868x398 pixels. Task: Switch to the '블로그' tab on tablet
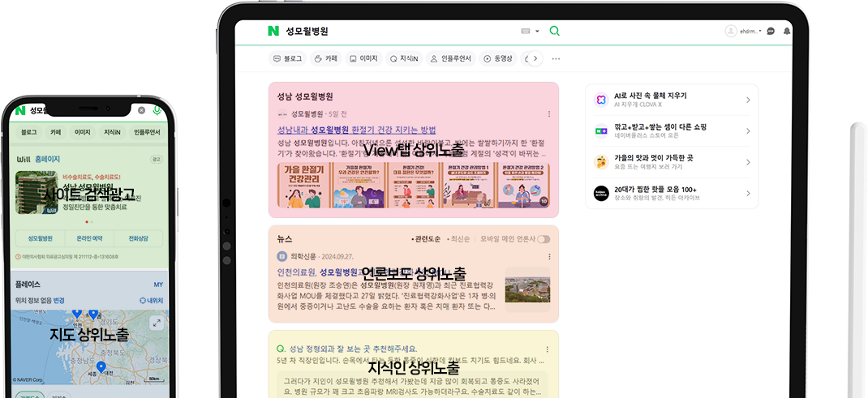(288, 58)
